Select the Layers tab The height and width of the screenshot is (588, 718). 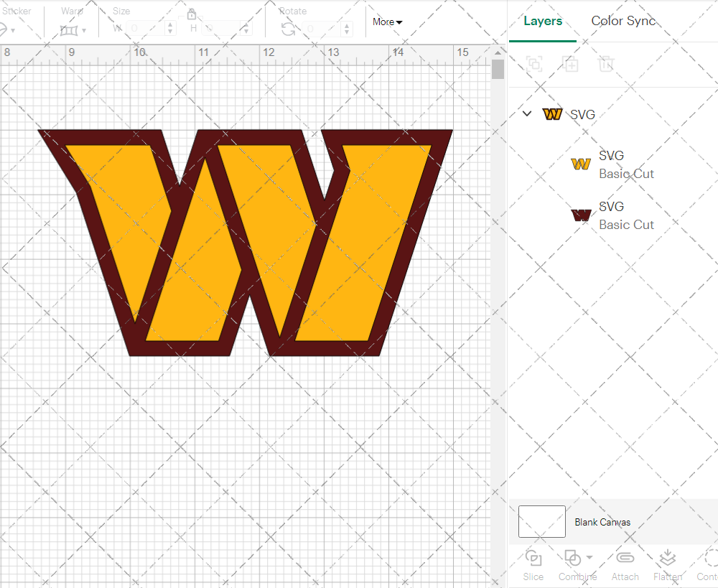tap(543, 21)
